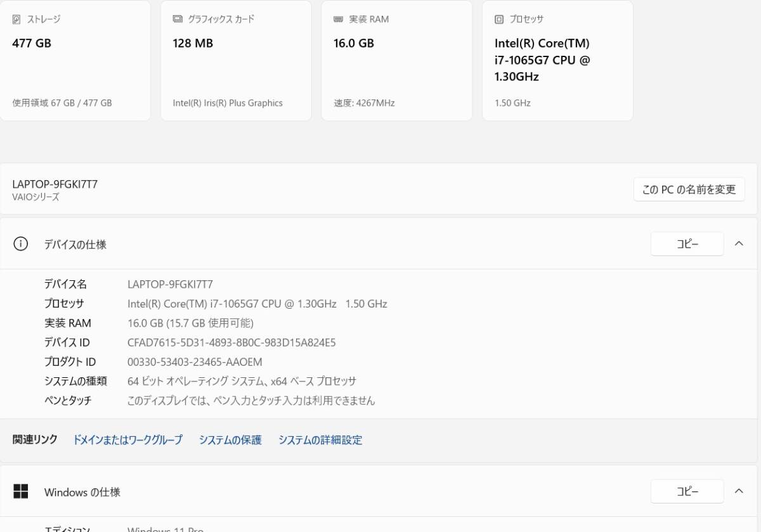
Task: Click the storage icon on ストレージ card
Action: point(17,19)
